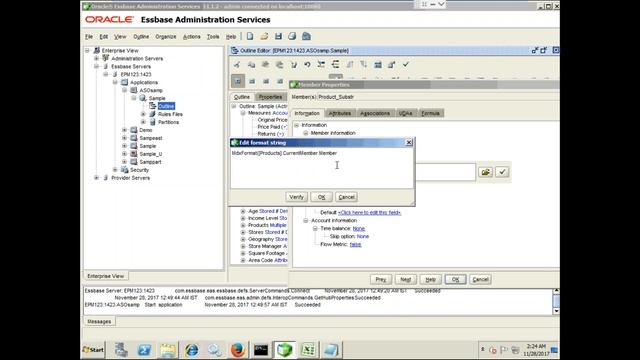Open the View menu
Viewport: 640px width, 360px height.
(120, 37)
